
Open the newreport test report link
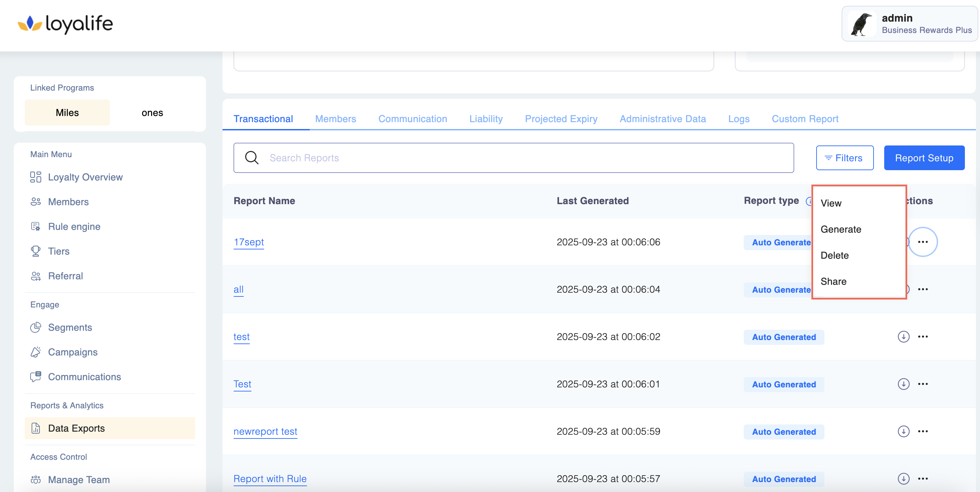pyautogui.click(x=265, y=431)
